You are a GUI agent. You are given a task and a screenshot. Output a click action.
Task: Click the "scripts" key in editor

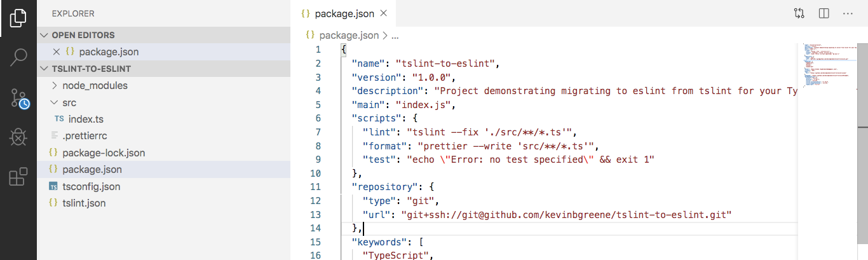[x=376, y=118]
